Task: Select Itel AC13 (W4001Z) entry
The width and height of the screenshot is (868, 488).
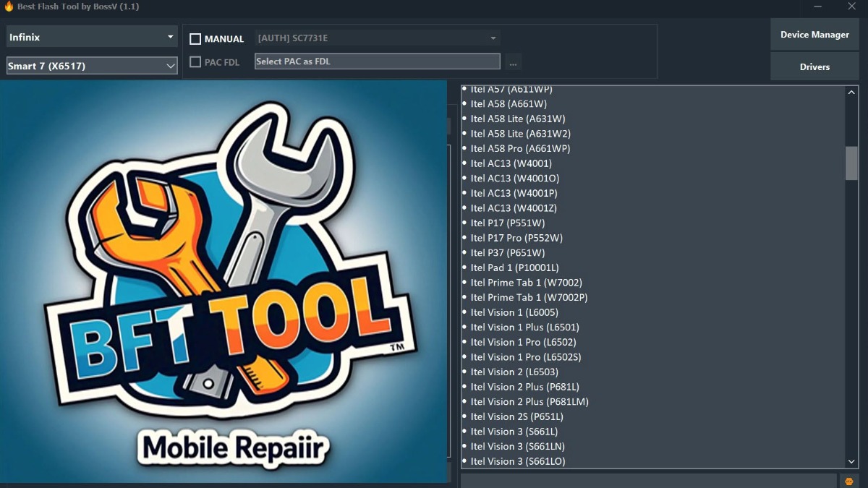Action: [514, 208]
